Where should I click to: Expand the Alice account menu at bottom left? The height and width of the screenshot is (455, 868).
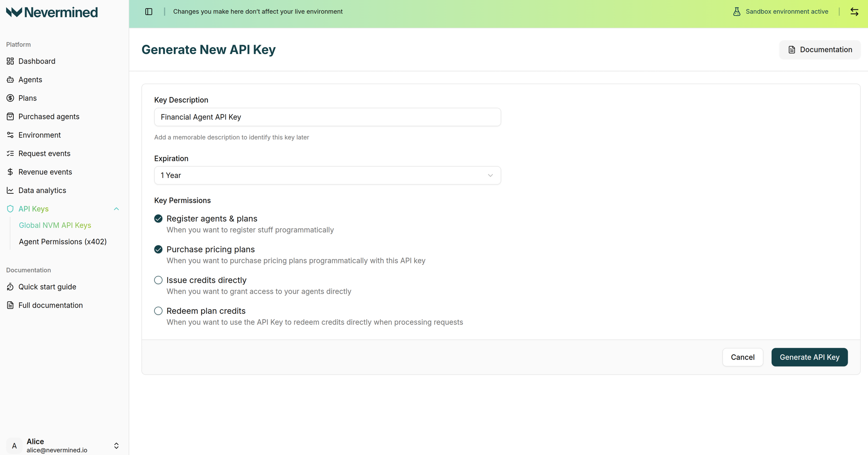(x=116, y=445)
